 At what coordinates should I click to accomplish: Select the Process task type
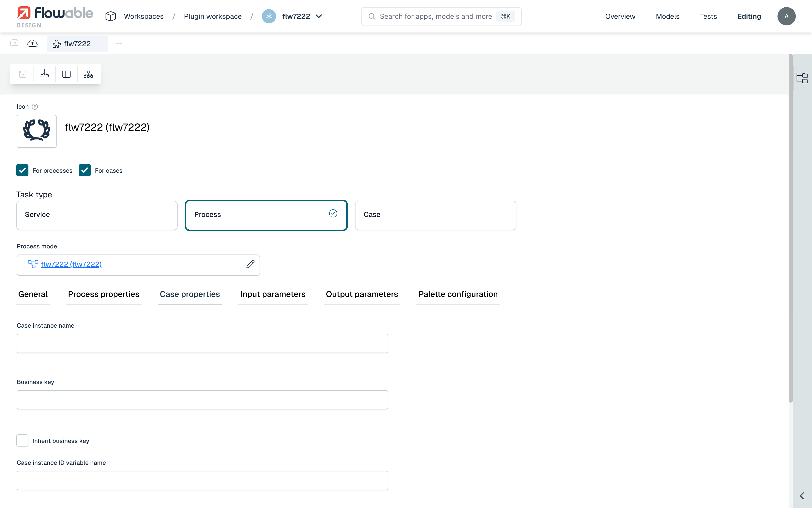point(266,215)
